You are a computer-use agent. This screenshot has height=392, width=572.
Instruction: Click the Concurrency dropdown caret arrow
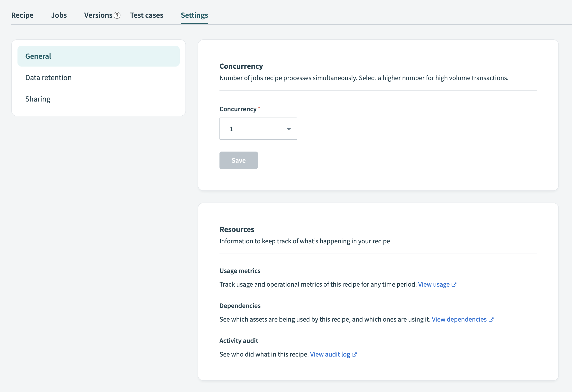(289, 129)
